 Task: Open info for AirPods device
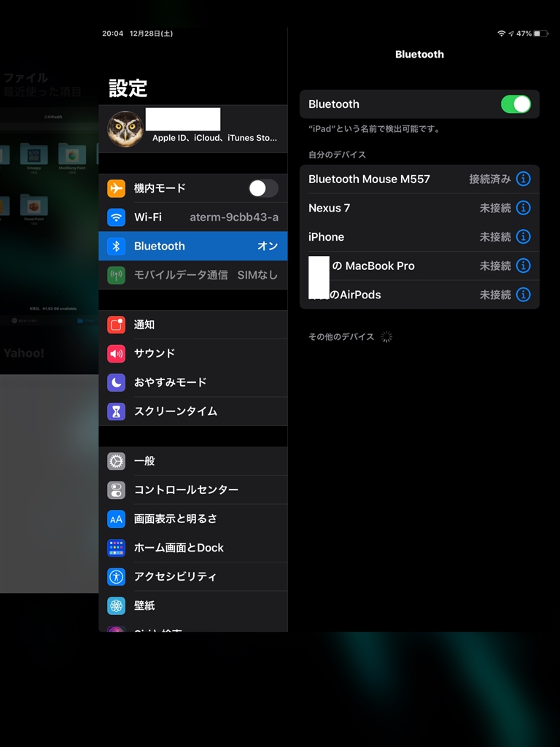524,295
